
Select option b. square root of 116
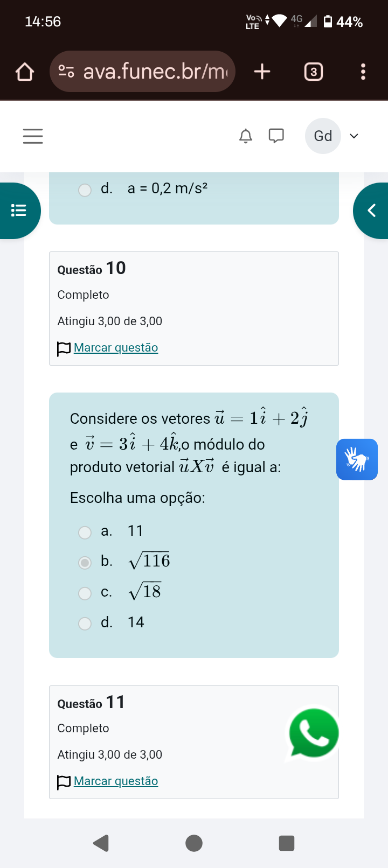click(x=85, y=563)
